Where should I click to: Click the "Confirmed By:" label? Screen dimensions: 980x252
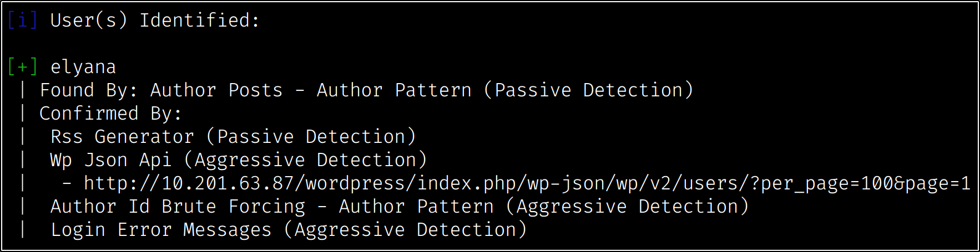coord(110,114)
